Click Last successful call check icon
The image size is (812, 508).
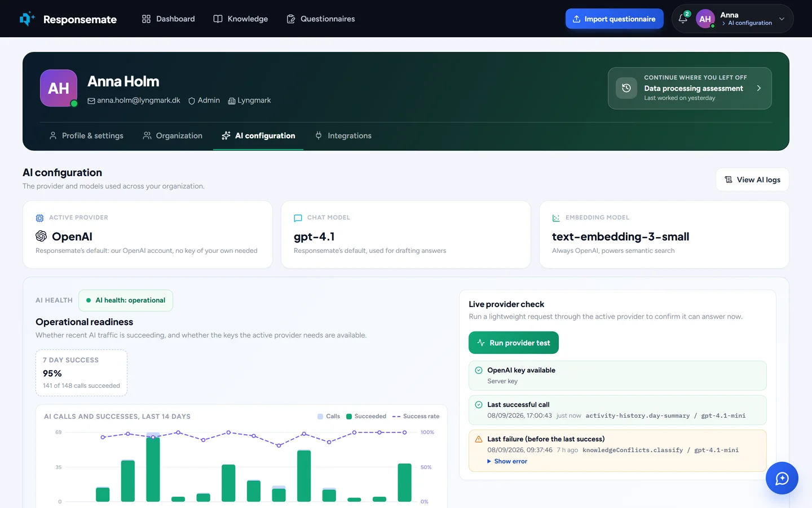click(x=479, y=405)
